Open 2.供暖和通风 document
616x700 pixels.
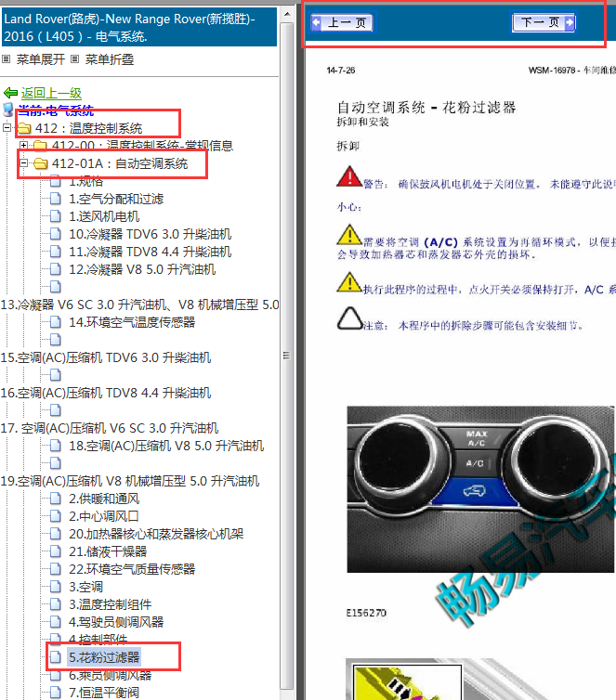coord(104,499)
